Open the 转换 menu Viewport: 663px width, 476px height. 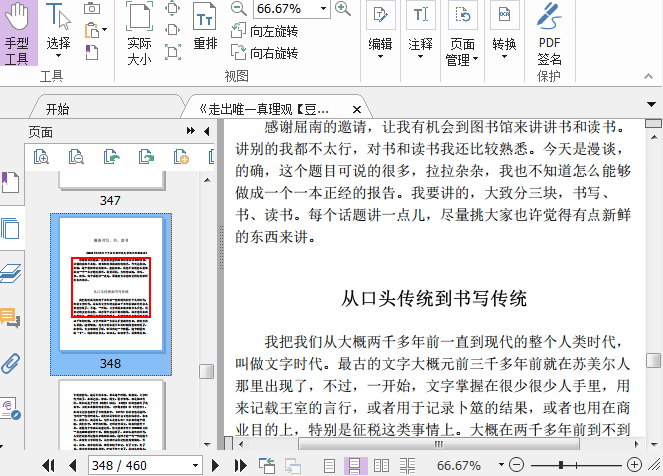click(x=504, y=30)
